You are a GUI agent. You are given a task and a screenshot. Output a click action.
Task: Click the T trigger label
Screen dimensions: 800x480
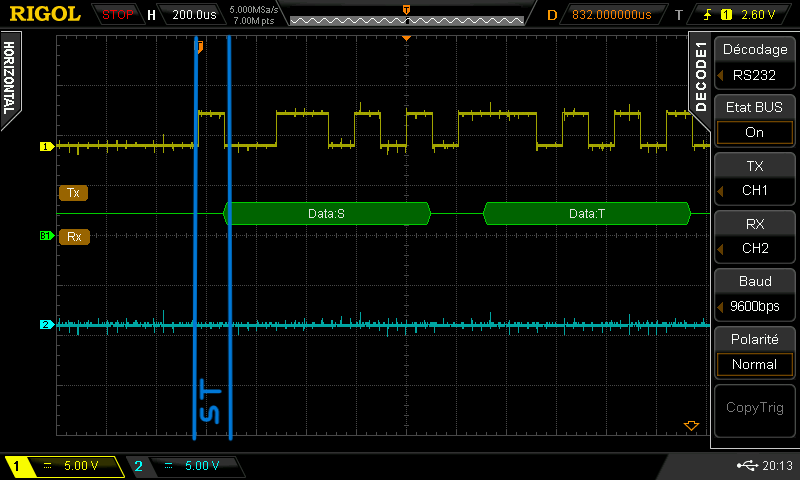[x=679, y=15]
